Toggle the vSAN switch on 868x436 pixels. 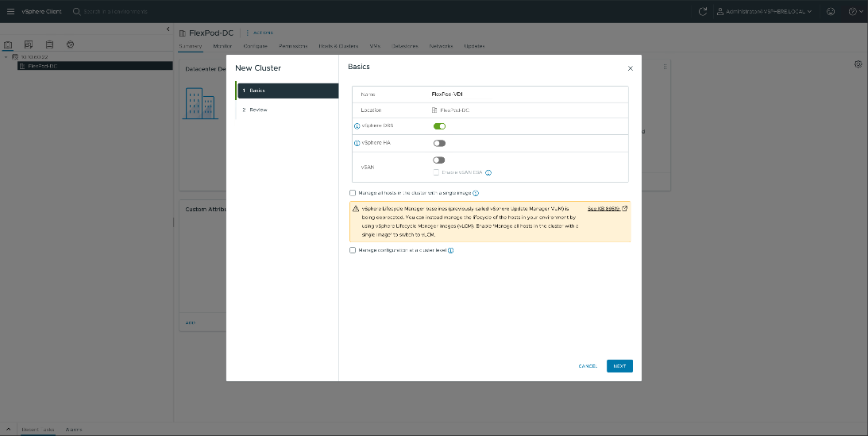(x=439, y=160)
